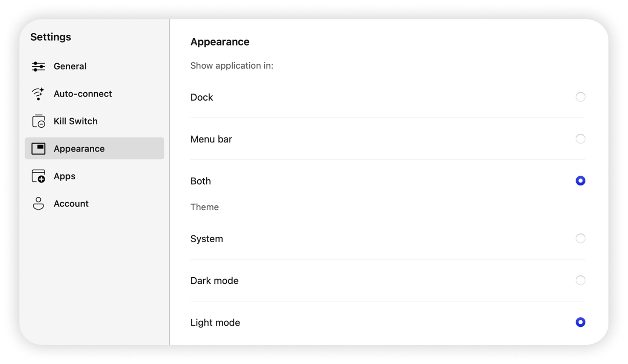The height and width of the screenshot is (364, 628).
Task: Click the Dark mode text label
Action: click(214, 281)
